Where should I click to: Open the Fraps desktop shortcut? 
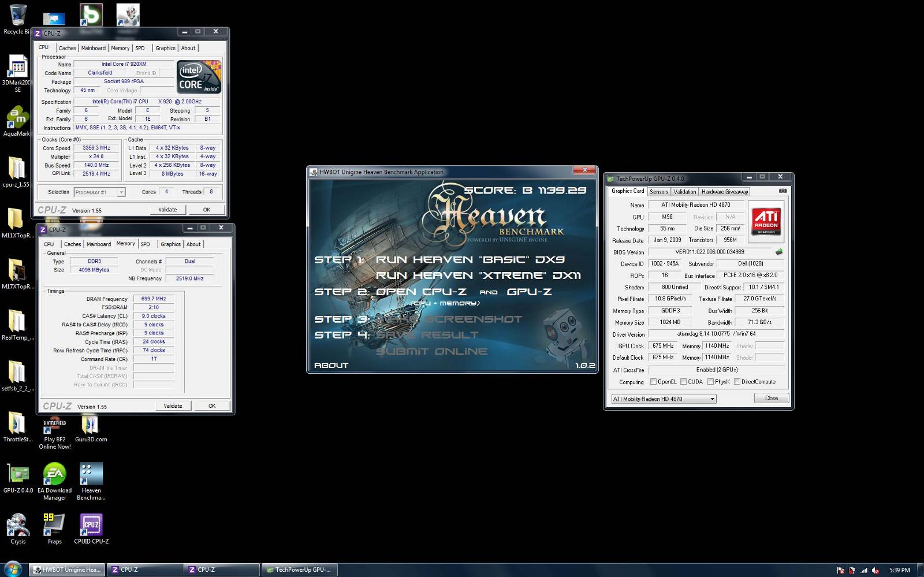tap(54, 528)
